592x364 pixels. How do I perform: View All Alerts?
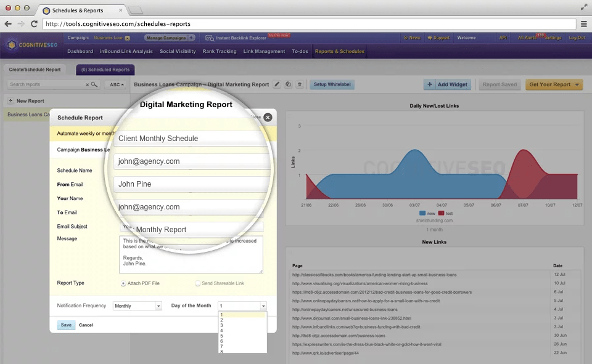tap(527, 38)
